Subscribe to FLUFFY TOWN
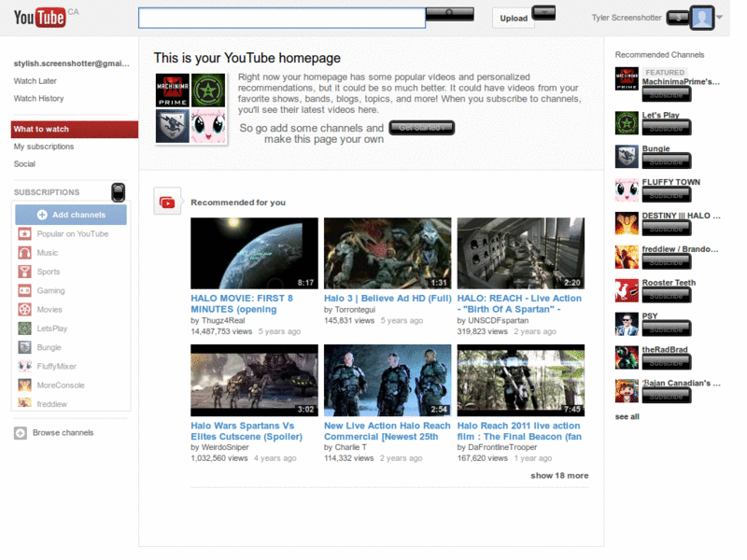Viewport: 747px width, 560px height. [666, 195]
